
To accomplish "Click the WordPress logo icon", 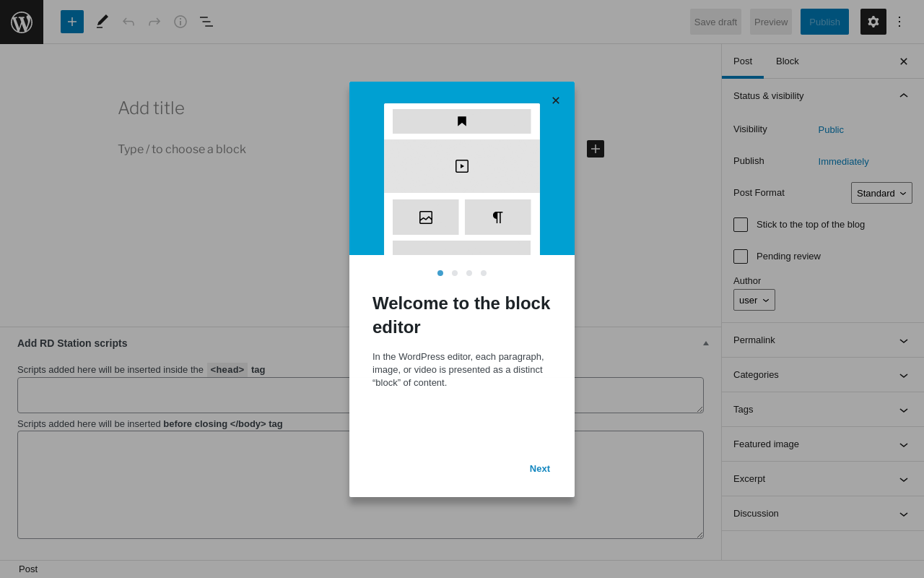I will 22,22.
